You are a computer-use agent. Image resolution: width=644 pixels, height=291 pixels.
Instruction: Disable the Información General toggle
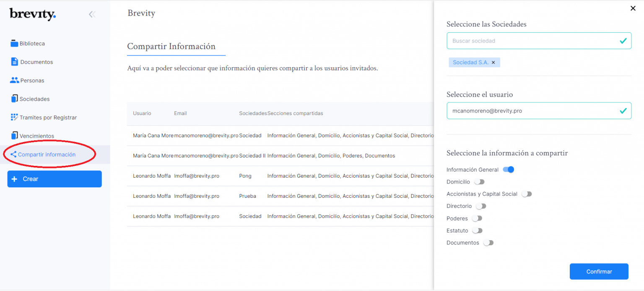509,170
